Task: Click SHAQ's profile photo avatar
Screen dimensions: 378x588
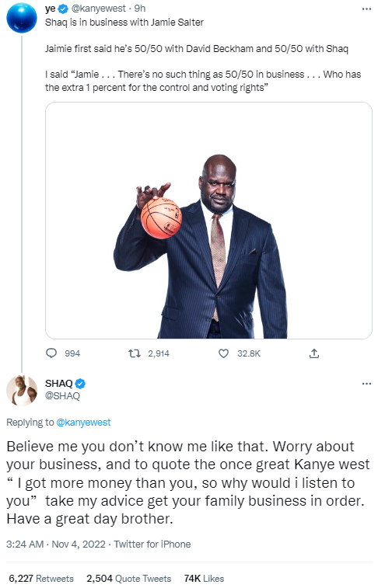Action: coord(22,391)
